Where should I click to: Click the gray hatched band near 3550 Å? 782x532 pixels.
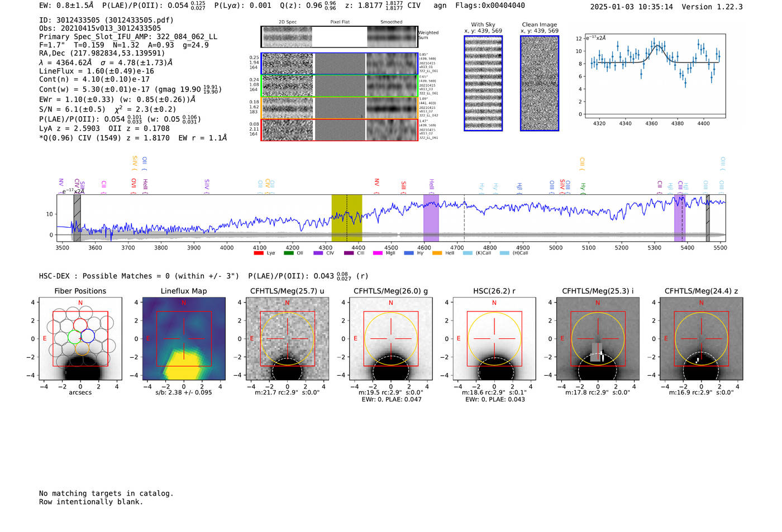click(x=77, y=218)
